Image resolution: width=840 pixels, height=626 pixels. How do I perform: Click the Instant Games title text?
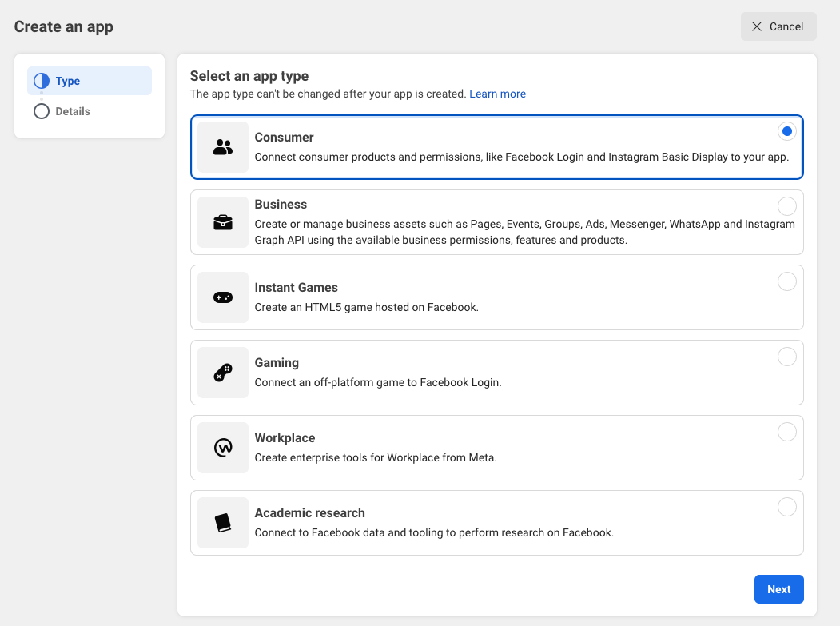[x=297, y=287]
